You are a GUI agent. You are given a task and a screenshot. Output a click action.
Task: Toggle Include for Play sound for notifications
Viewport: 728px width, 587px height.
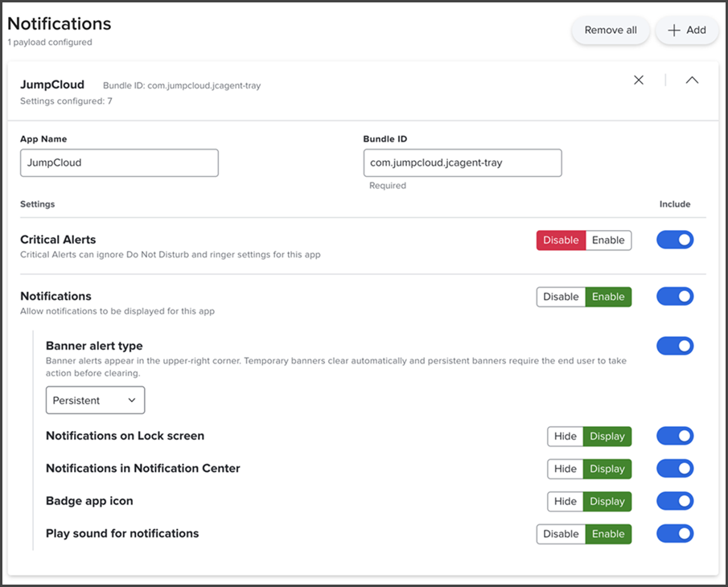point(675,534)
